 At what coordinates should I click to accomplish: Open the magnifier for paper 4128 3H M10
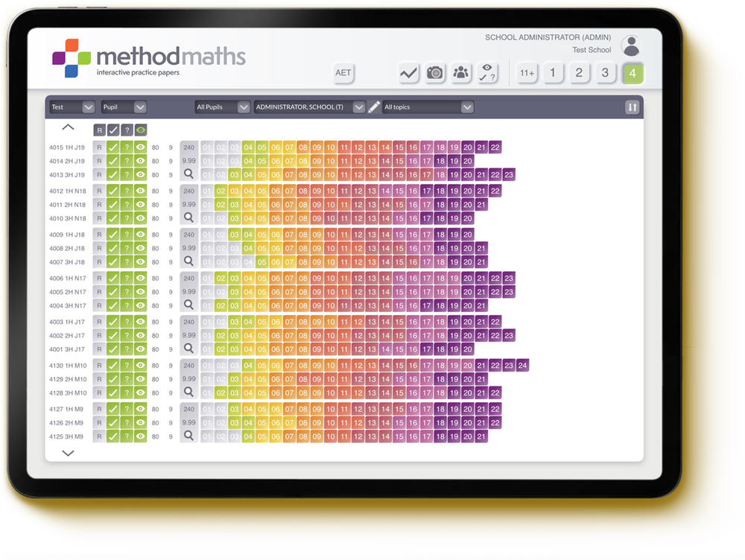pyautogui.click(x=188, y=393)
